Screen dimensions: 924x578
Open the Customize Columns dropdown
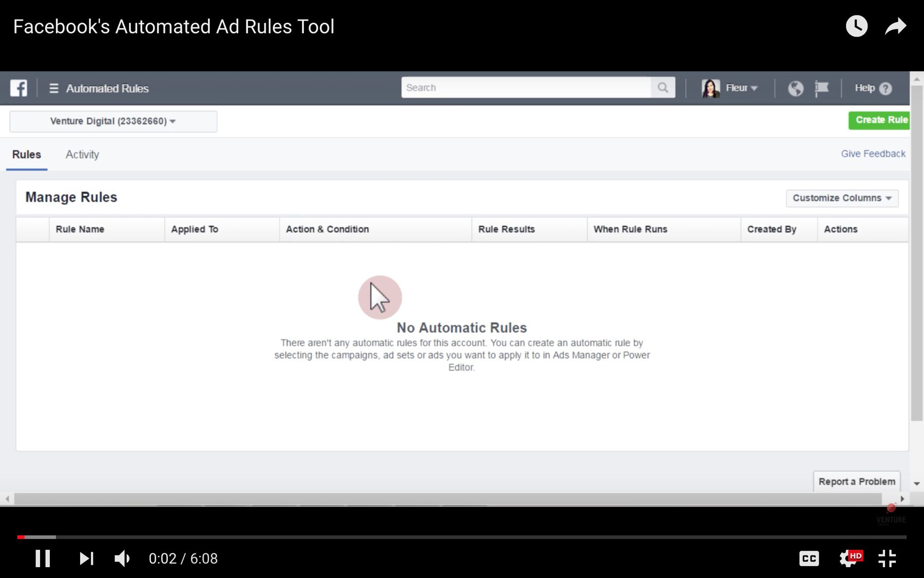pyautogui.click(x=842, y=198)
